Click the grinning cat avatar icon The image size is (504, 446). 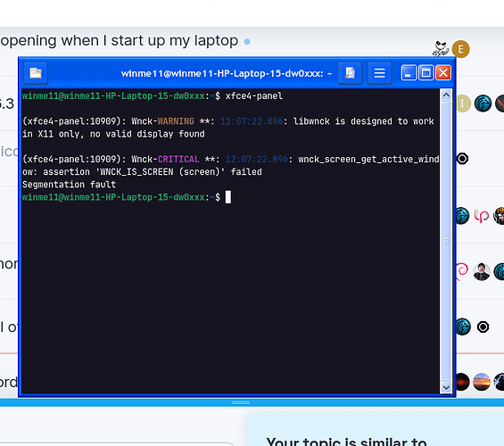click(441, 49)
